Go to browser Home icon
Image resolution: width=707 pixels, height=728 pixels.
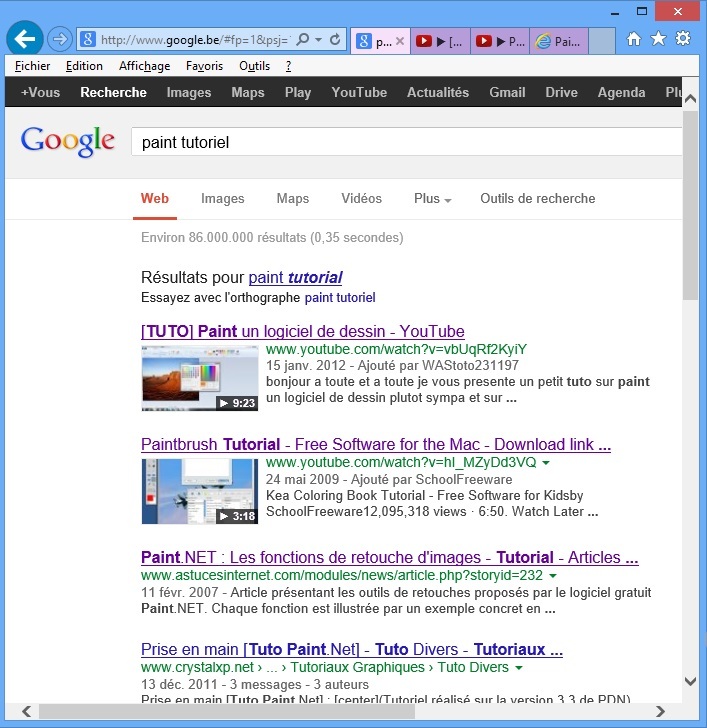[634, 39]
